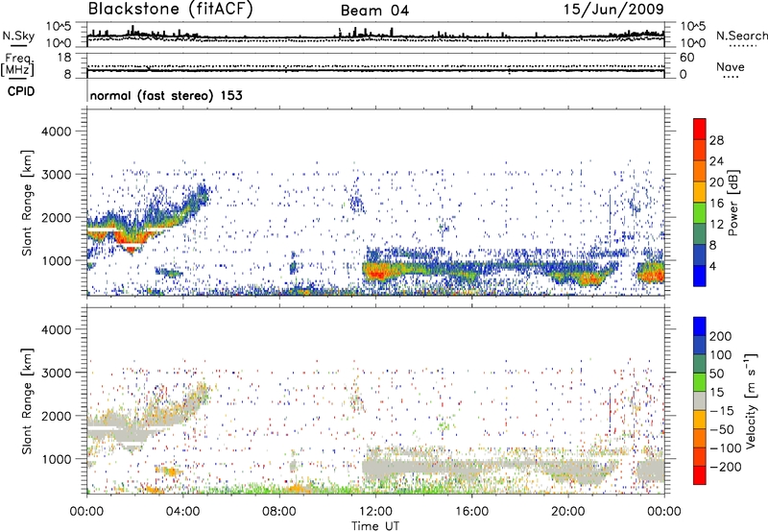Click the noise trace in the N.Sky panel
Screen dimensions: 768x532
coord(375,36)
